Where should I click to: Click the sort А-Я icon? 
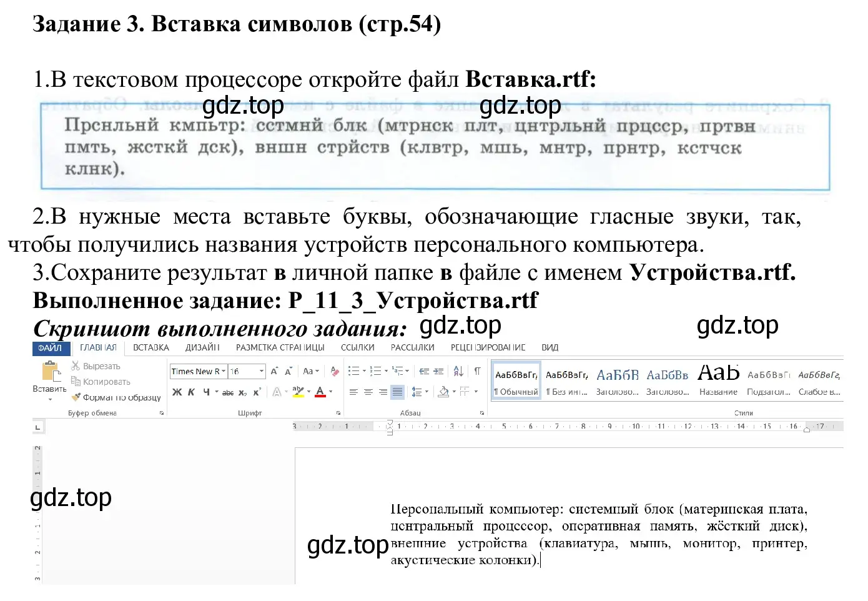click(458, 371)
